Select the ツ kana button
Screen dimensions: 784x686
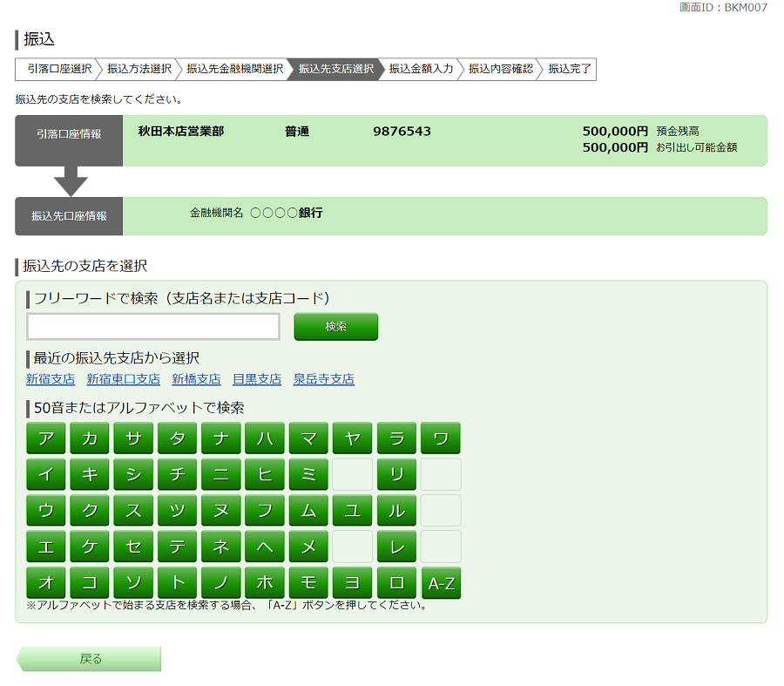click(178, 511)
